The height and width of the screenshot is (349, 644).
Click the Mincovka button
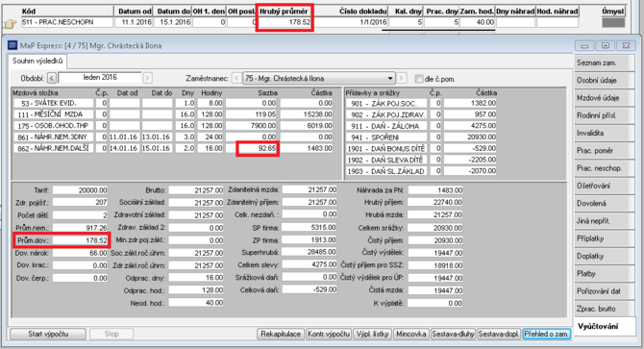point(410,334)
